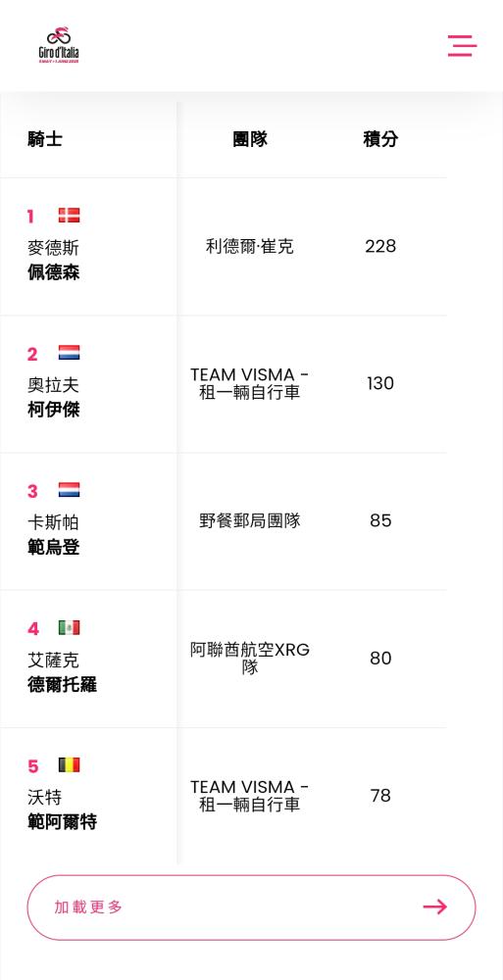The width and height of the screenshot is (503, 980).
Task: Click team 利德爾·崔克
Action: [250, 246]
